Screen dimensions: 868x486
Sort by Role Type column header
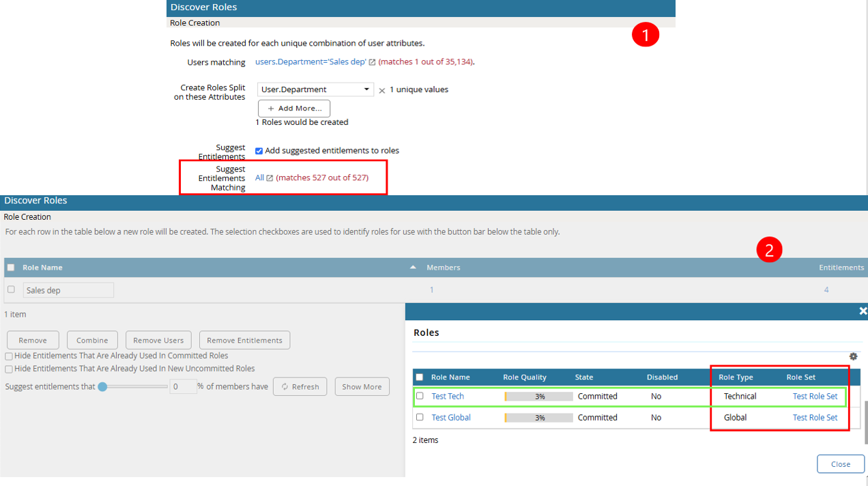[735, 377]
